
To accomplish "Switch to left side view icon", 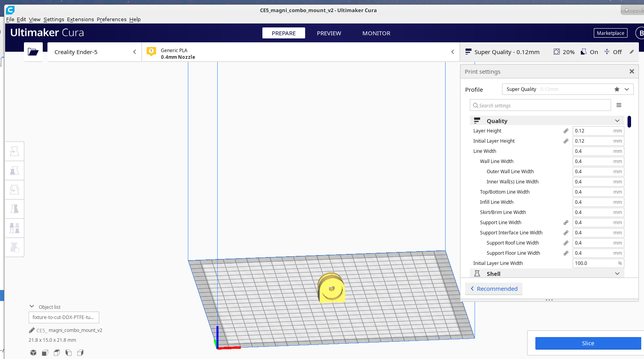I will click(69, 353).
